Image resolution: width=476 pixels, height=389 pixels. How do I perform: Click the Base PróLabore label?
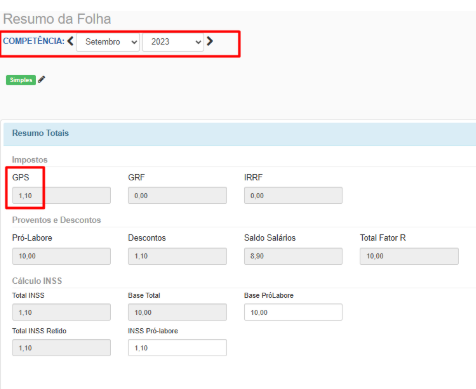click(x=269, y=296)
